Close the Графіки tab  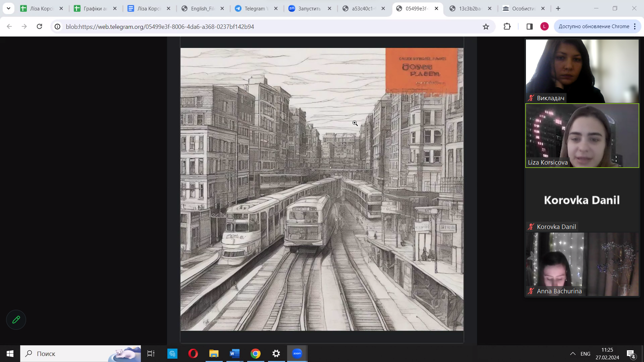pyautogui.click(x=115, y=8)
